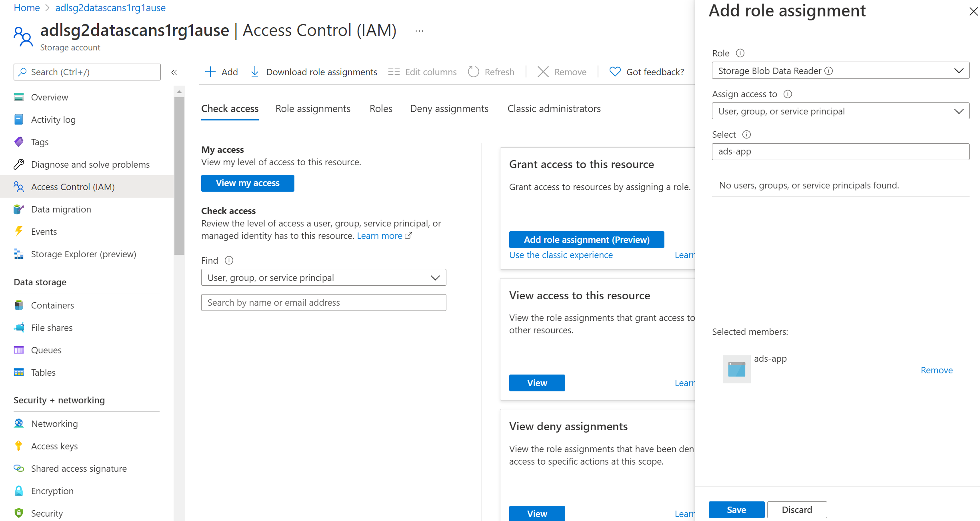Click the Containers data storage icon

(x=19, y=305)
